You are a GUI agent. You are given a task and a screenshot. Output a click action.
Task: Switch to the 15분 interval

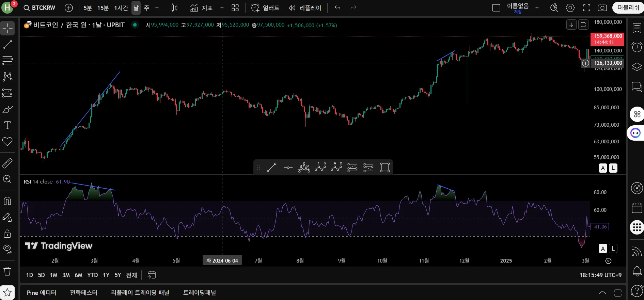[103, 8]
